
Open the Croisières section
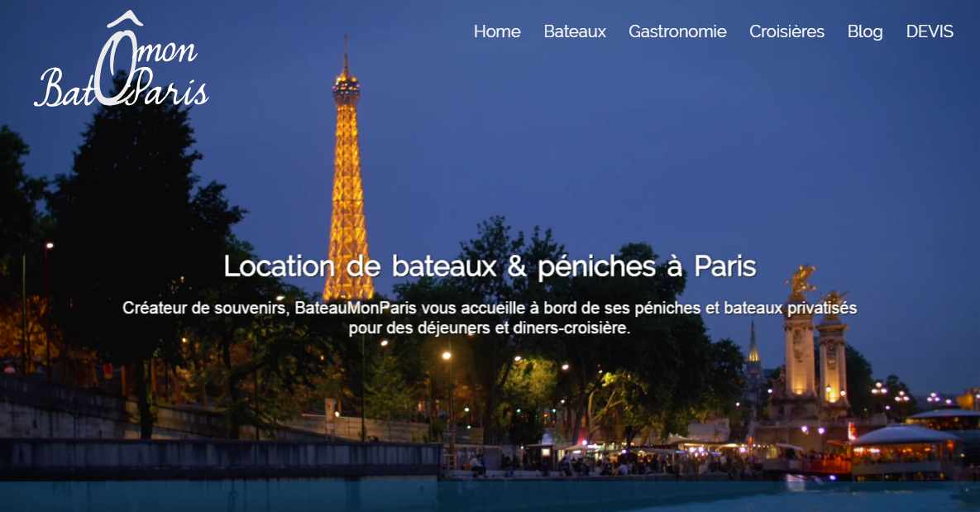tap(786, 31)
